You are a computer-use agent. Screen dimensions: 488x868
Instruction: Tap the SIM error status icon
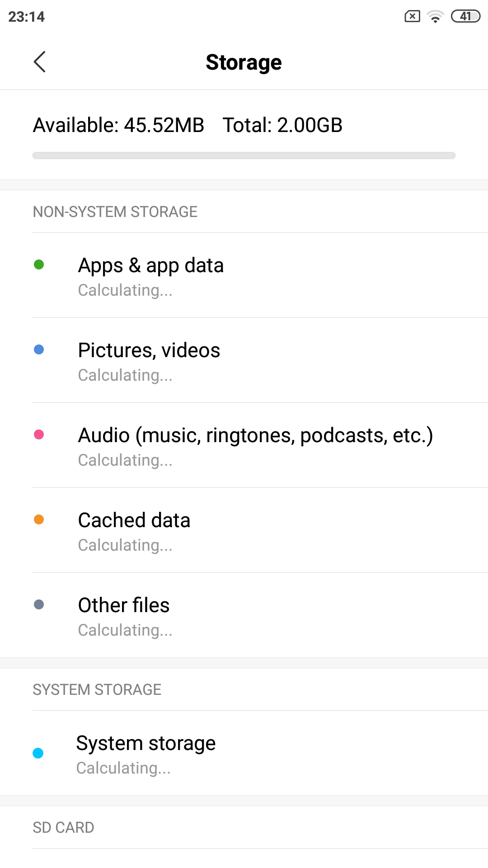coord(412,17)
